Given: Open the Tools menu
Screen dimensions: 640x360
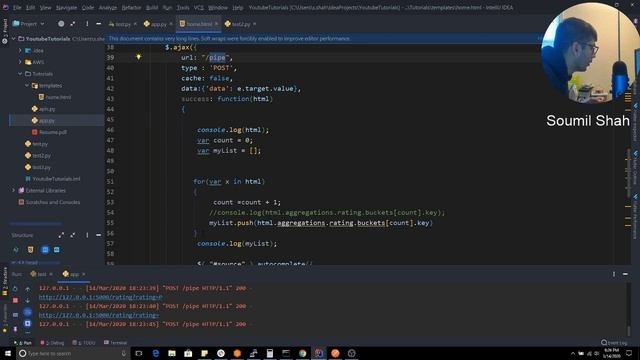Looking at the screenshot, I should click(183, 7).
